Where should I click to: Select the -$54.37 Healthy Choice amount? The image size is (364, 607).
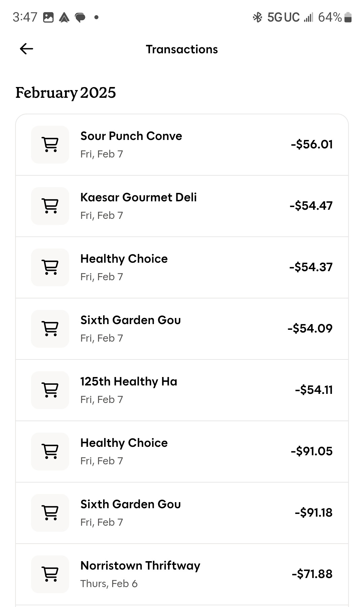coord(311,267)
